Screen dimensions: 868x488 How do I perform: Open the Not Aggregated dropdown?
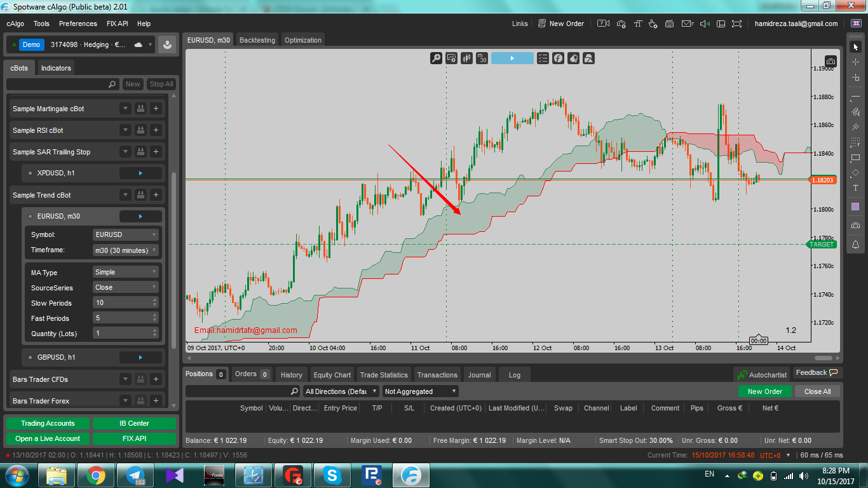click(421, 391)
